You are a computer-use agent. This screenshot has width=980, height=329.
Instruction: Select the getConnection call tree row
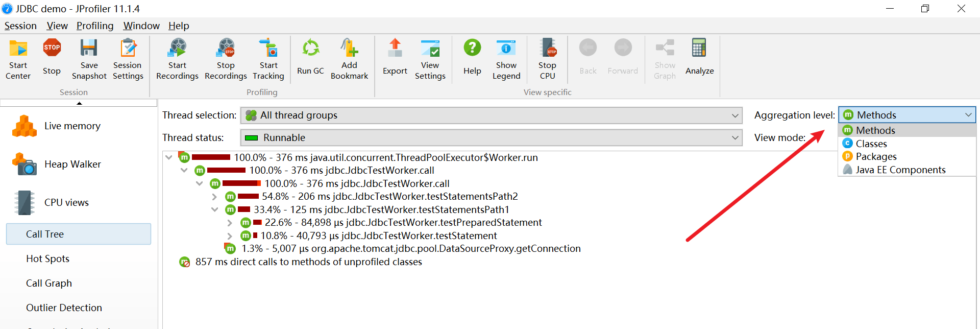point(410,249)
